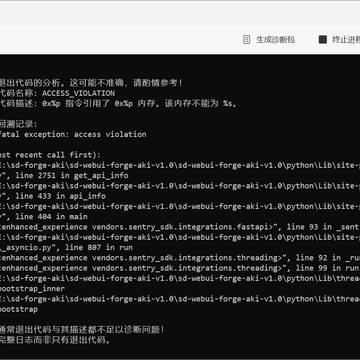Click the 生成诊断包 button

(269, 40)
